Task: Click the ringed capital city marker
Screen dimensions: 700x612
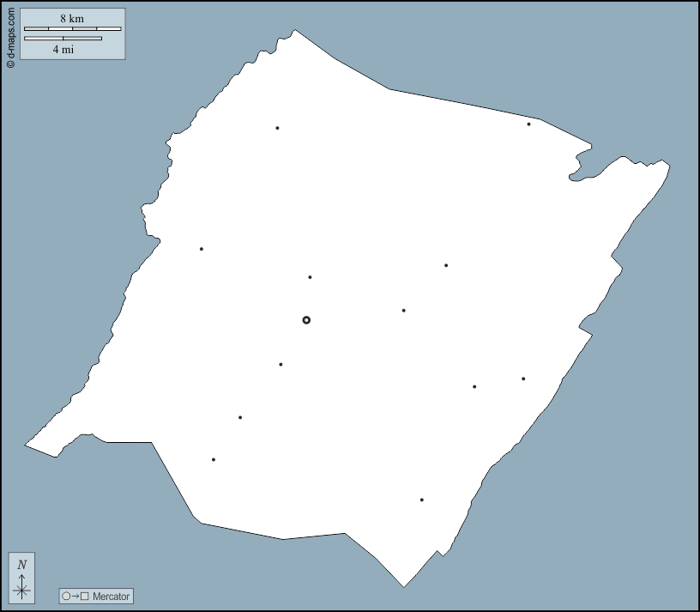Action: coord(306,320)
